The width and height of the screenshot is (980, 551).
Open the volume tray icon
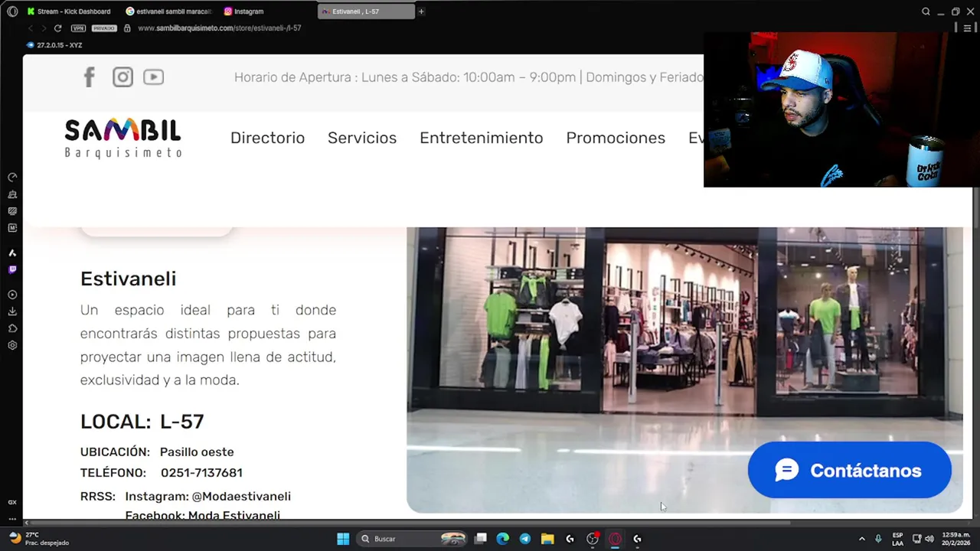tap(929, 539)
